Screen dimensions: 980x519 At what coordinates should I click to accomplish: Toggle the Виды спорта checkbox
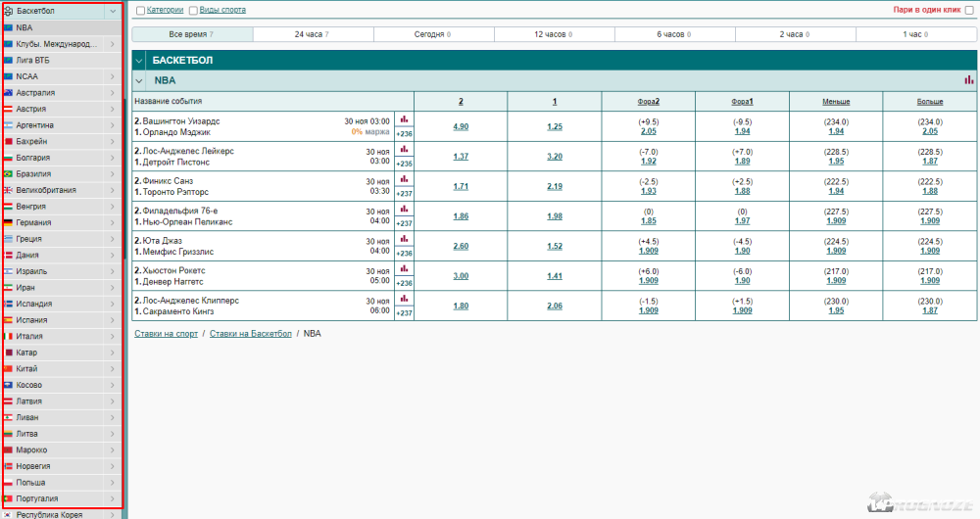click(193, 11)
